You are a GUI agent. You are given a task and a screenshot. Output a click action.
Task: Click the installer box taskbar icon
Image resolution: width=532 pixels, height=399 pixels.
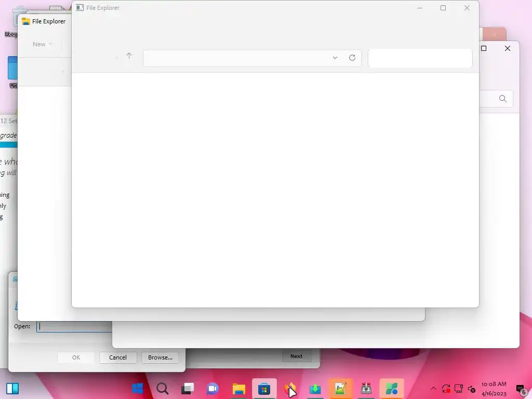(366, 389)
